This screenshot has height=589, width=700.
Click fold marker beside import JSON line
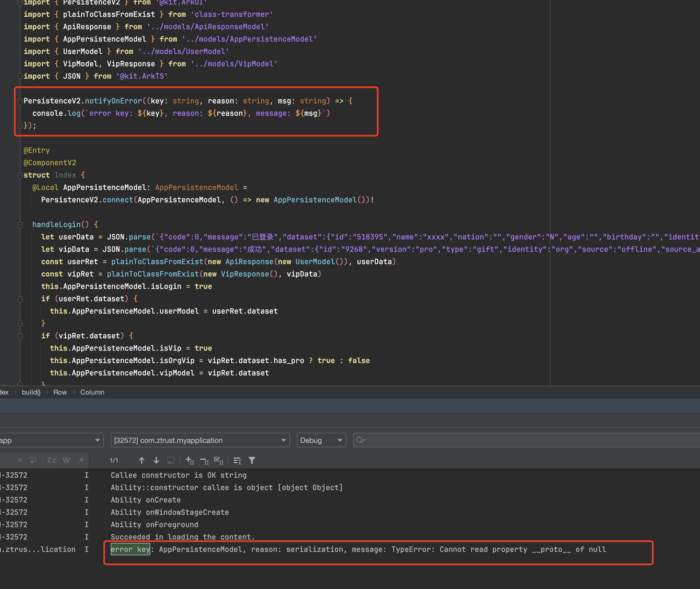20,76
